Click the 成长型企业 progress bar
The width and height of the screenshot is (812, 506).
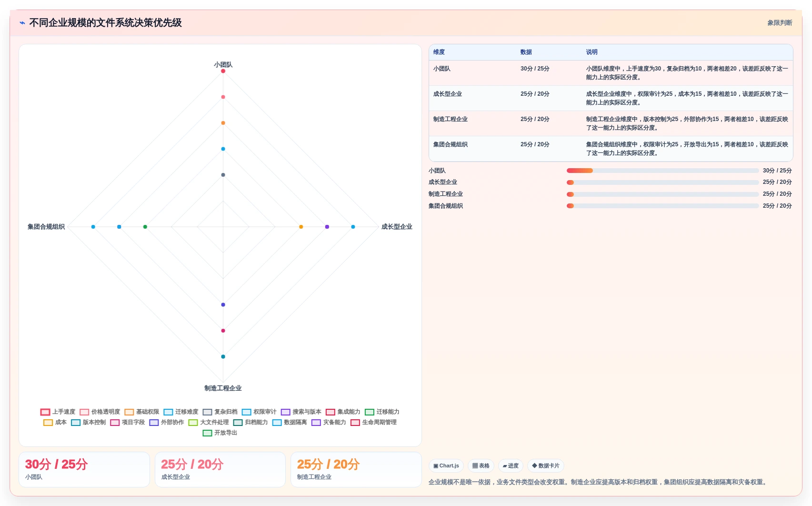[x=662, y=182]
